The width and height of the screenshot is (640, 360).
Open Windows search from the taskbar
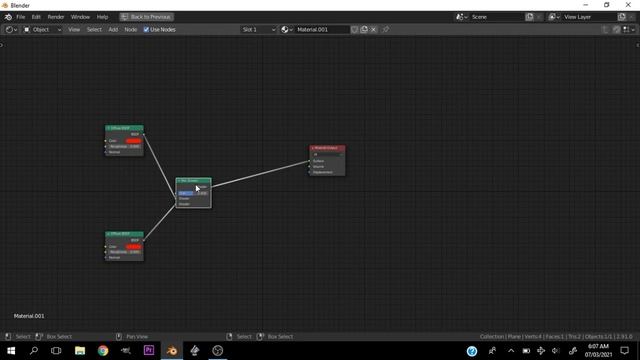click(x=34, y=351)
